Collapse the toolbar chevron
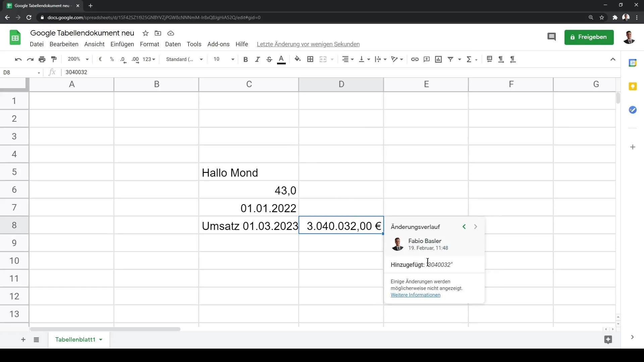 click(x=613, y=59)
